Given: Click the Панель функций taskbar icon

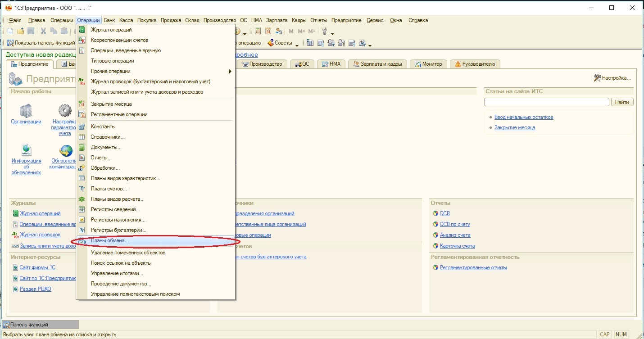Looking at the screenshot, I should click(6, 325).
